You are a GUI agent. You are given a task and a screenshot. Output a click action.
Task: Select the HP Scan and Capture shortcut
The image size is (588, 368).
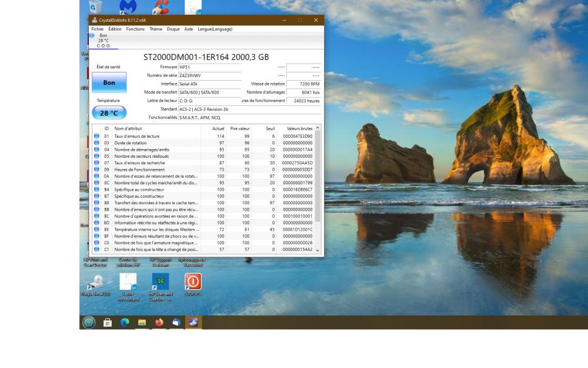(x=161, y=287)
